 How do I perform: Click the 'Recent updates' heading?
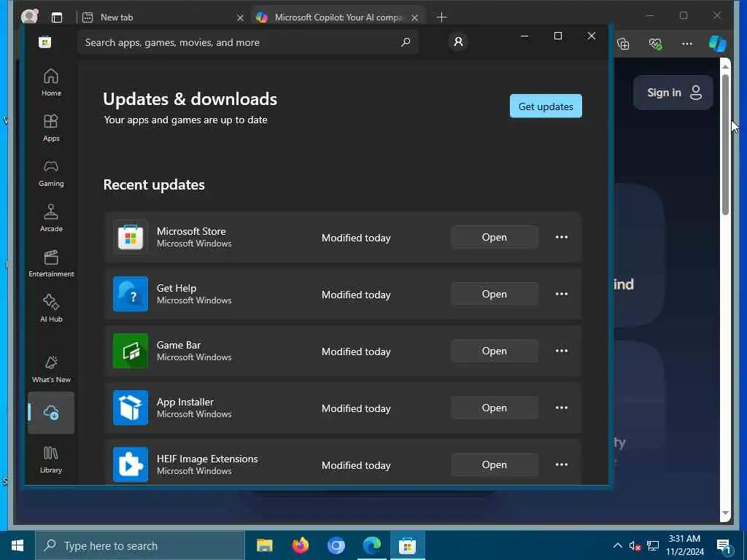pyautogui.click(x=154, y=184)
